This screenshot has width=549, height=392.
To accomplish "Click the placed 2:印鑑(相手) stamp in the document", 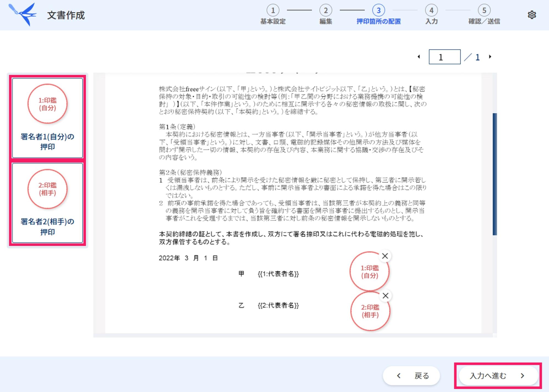I will (x=370, y=311).
